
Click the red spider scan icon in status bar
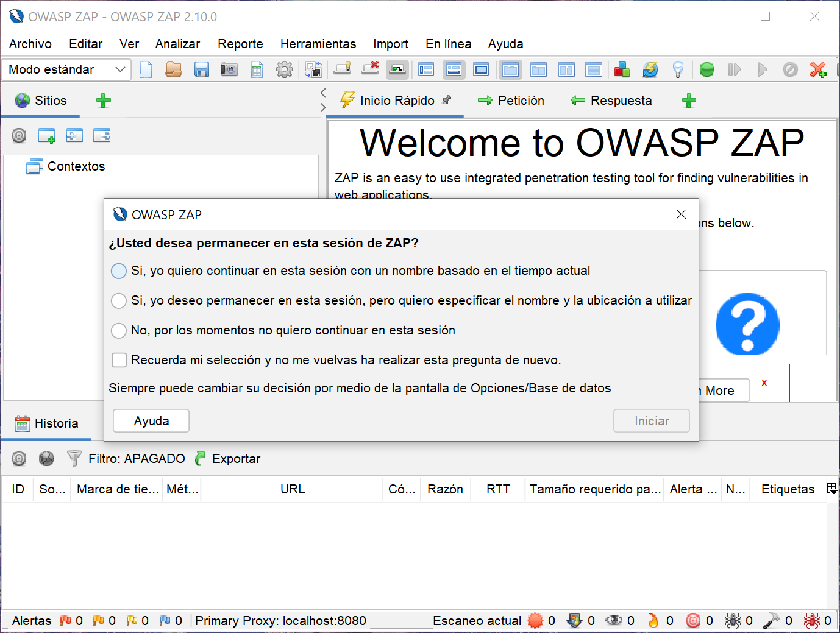812,620
